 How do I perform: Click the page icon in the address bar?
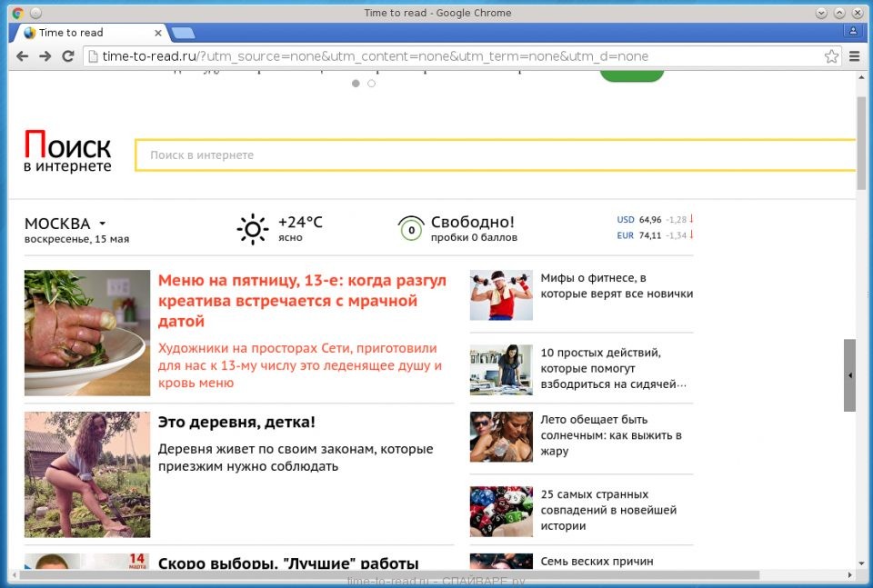tap(93, 56)
